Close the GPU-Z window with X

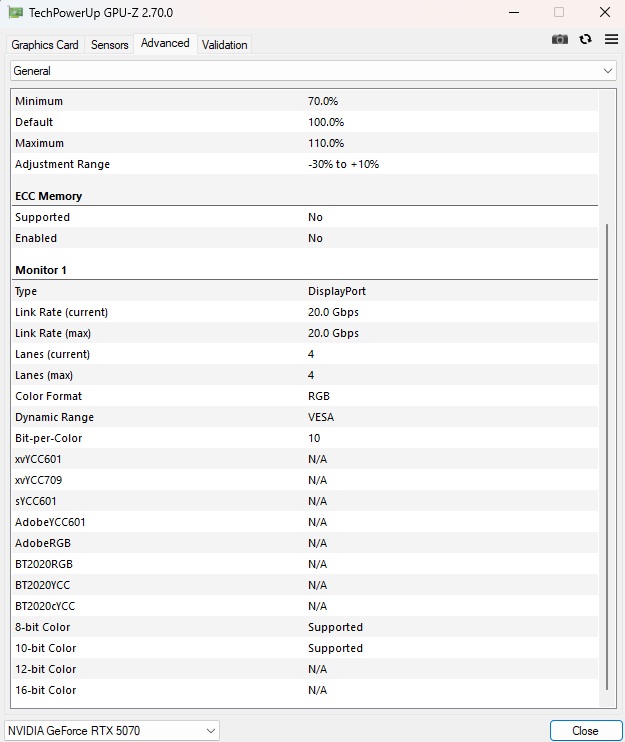(x=605, y=12)
